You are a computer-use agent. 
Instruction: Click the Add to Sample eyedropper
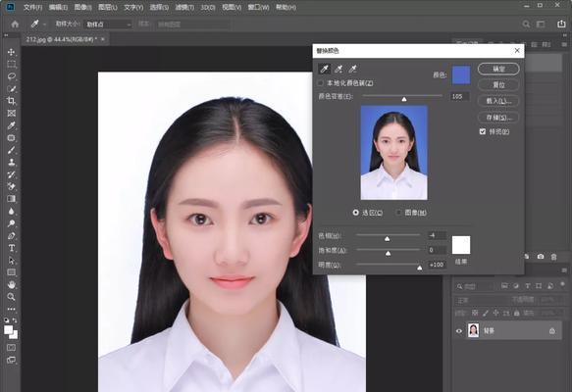[338, 69]
